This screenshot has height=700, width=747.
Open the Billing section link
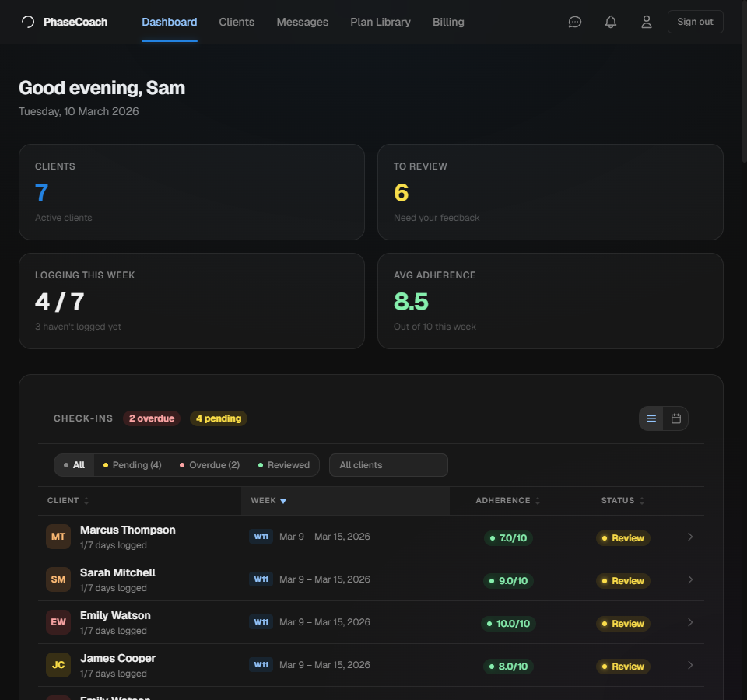point(448,22)
